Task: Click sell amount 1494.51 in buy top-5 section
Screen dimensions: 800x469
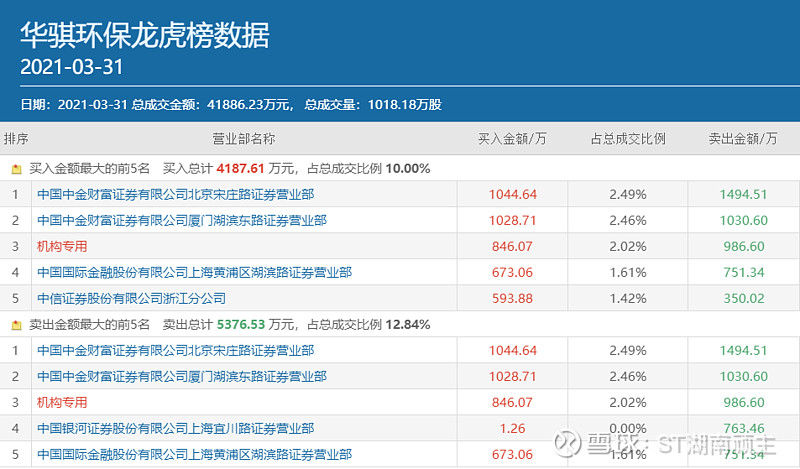Action: [x=743, y=194]
